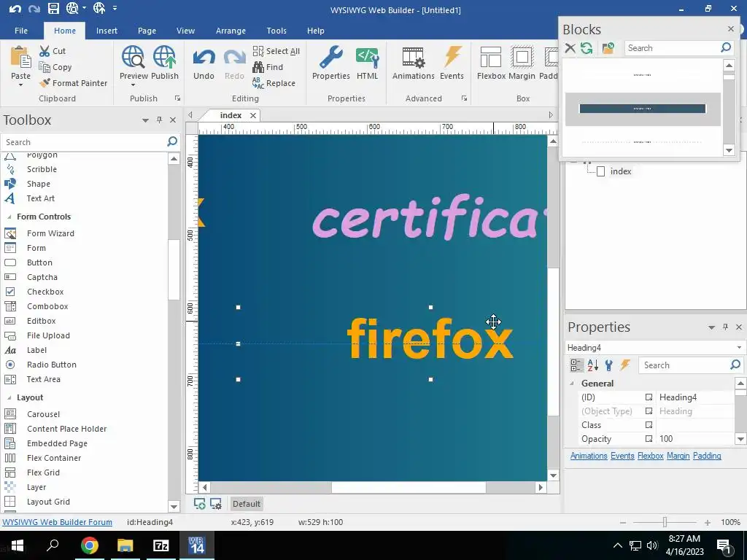Open Animations in Advanced group

(413, 63)
